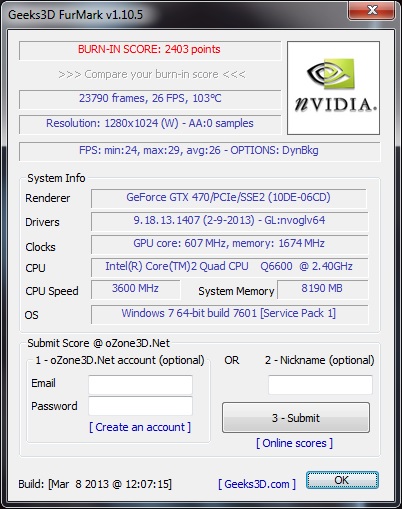Click the 8190 MB system memory value
402x509 pixels.
(322, 289)
